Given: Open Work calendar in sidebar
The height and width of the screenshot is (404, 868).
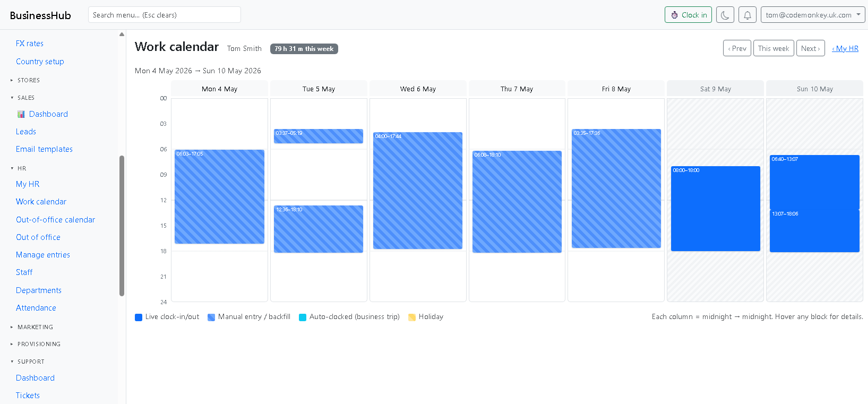Looking at the screenshot, I should click(x=41, y=202).
